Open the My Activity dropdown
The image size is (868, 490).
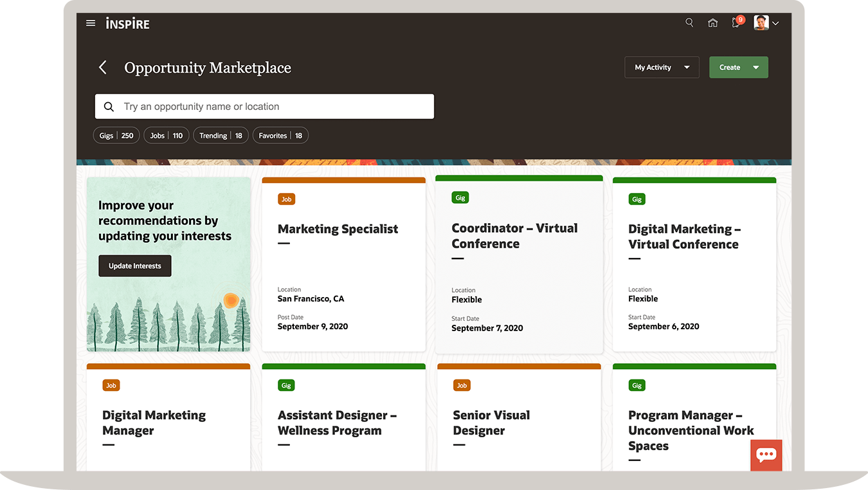(662, 67)
